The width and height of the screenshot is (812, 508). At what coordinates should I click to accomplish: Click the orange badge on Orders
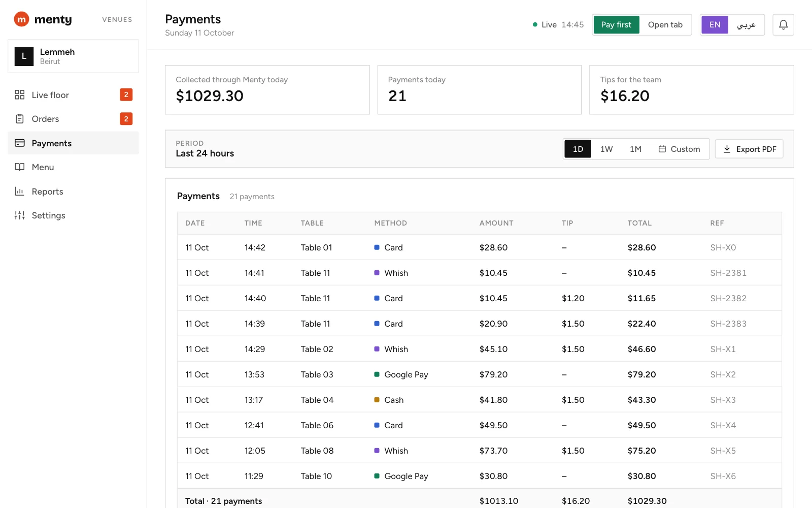(x=126, y=119)
